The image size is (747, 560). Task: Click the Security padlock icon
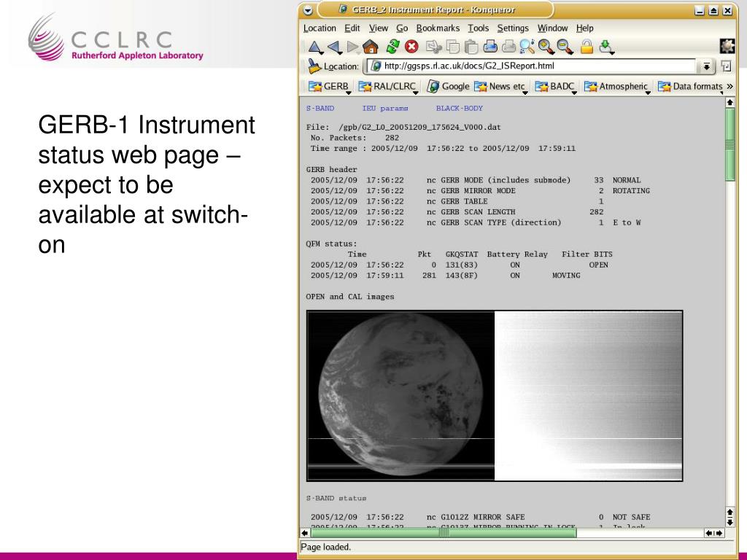click(587, 47)
